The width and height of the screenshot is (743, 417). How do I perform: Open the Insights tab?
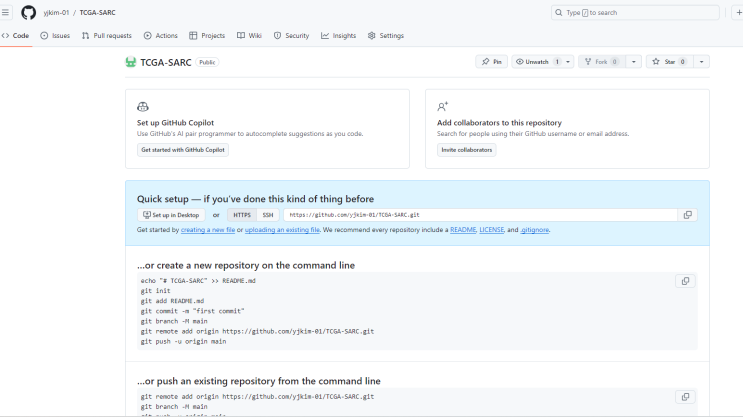coord(339,35)
